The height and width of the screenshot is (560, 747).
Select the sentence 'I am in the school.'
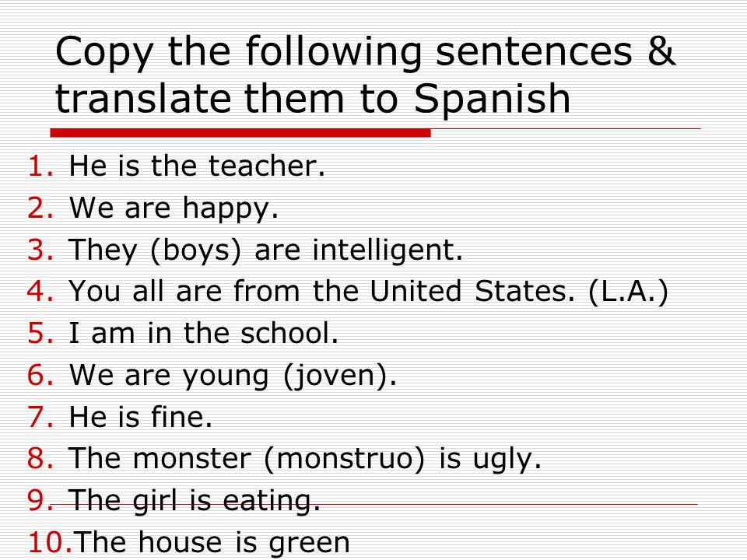tap(203, 333)
